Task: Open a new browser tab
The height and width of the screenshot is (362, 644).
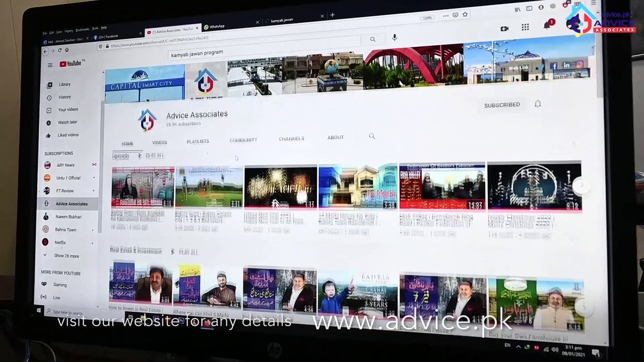Action: 332,15
